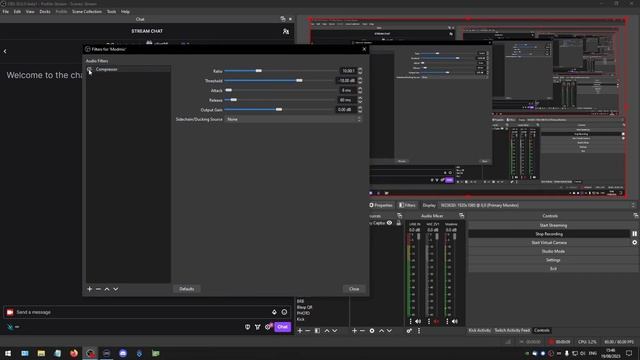
Task: Toggle Capture source visibility eye
Action: tap(389, 223)
